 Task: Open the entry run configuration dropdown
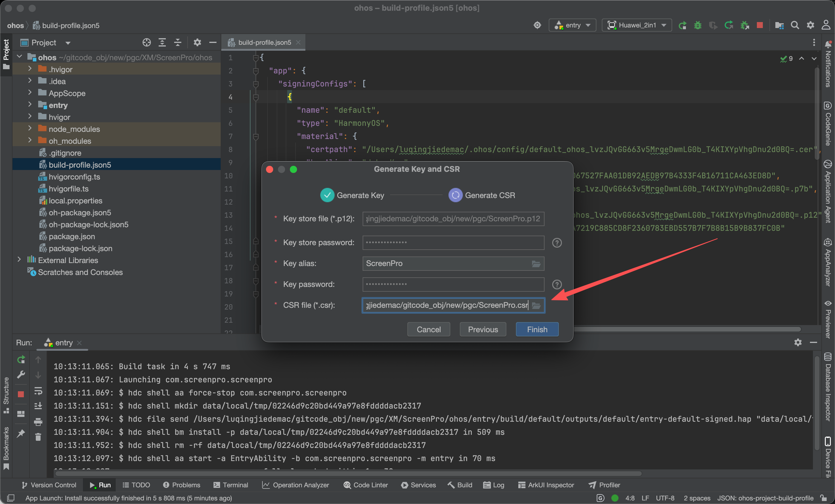pyautogui.click(x=572, y=25)
